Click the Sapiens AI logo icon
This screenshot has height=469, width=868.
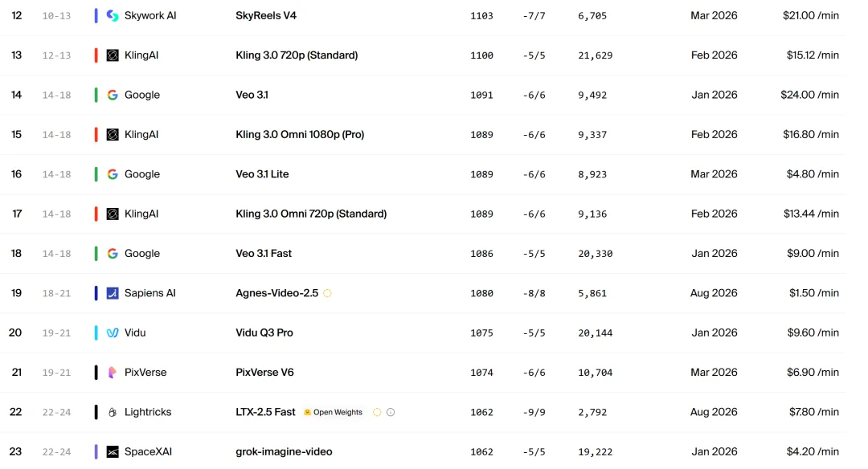(113, 293)
